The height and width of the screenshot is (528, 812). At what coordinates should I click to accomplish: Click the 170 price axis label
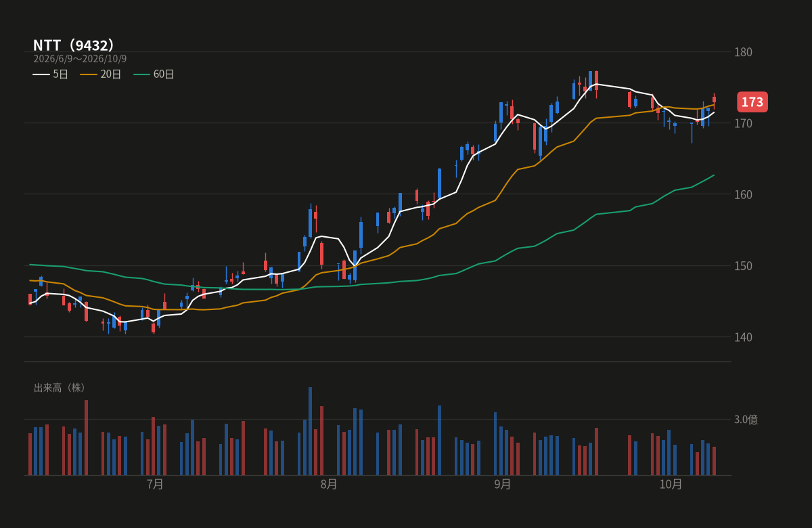pyautogui.click(x=744, y=123)
